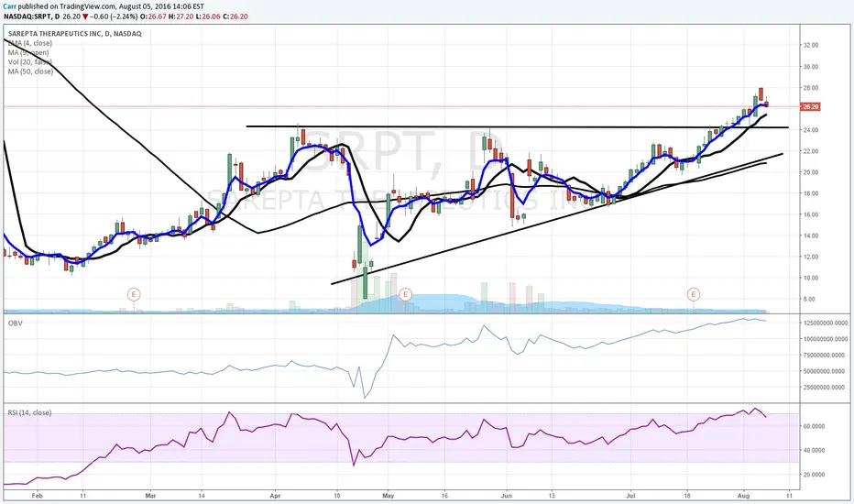
Task: Click the 40.0000 RSI axis value
Action: [814, 450]
